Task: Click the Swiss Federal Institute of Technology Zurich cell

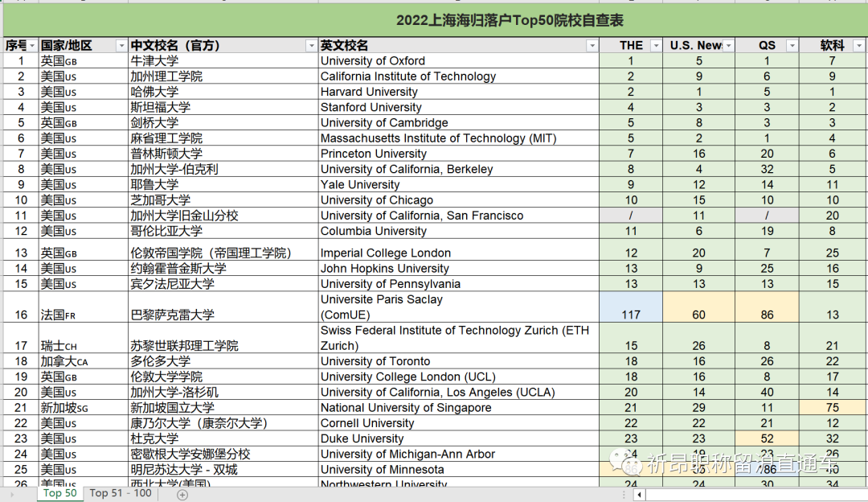Action: click(x=459, y=338)
